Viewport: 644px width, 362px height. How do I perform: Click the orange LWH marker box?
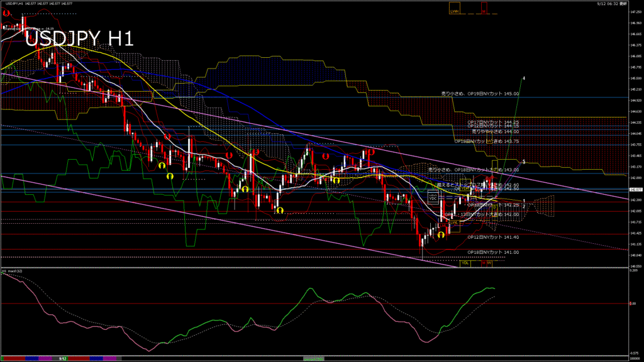[x=454, y=11]
